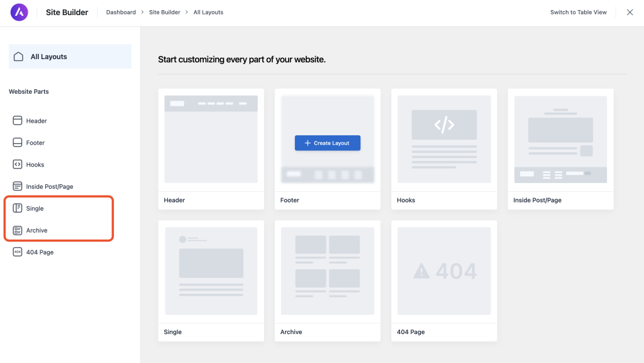Click the Archive sidebar icon
Screen dimensions: 644x363
point(17,230)
